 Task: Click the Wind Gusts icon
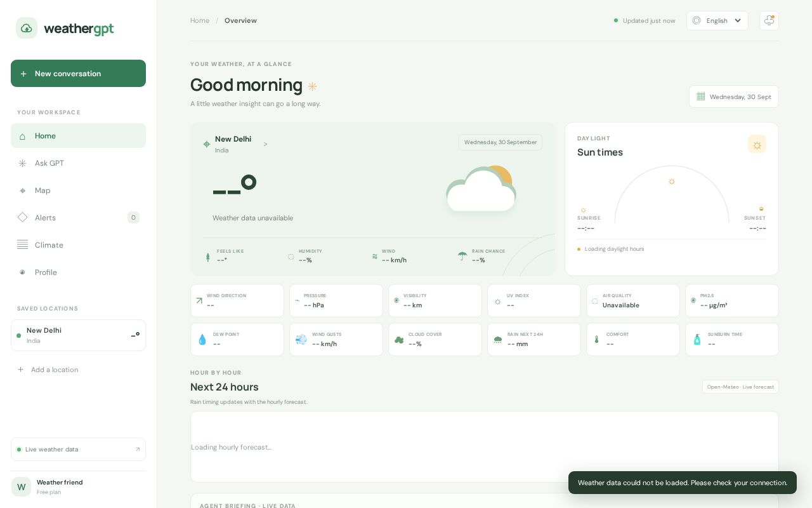coord(301,340)
